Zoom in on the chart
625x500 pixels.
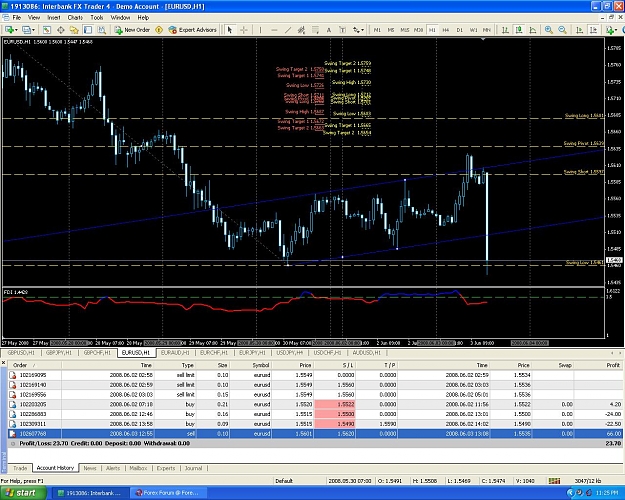[x=549, y=30]
